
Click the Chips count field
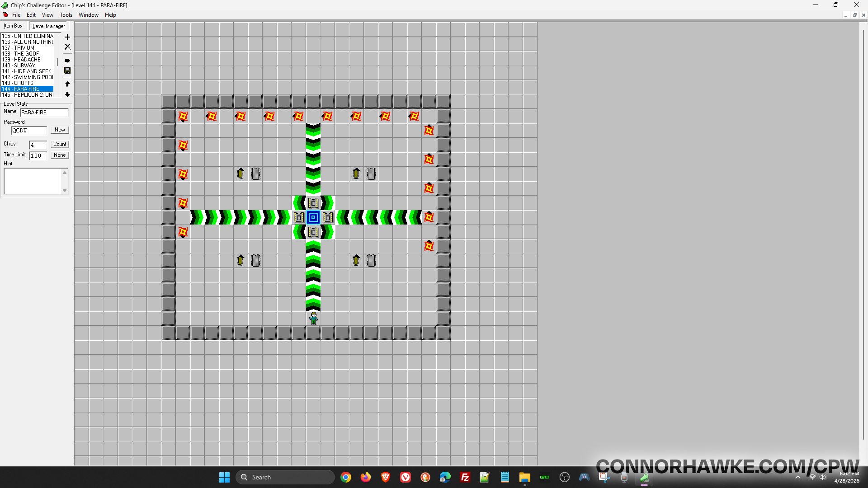(38, 145)
